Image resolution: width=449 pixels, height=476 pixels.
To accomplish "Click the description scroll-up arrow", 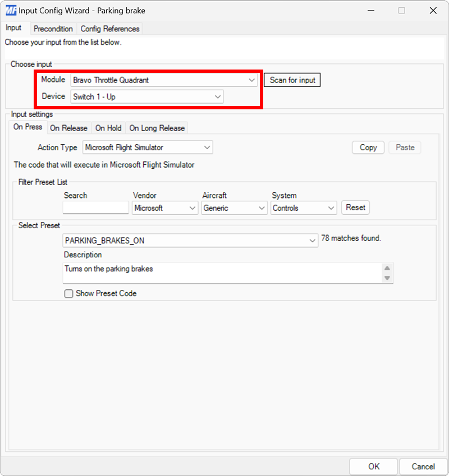I will (x=388, y=268).
